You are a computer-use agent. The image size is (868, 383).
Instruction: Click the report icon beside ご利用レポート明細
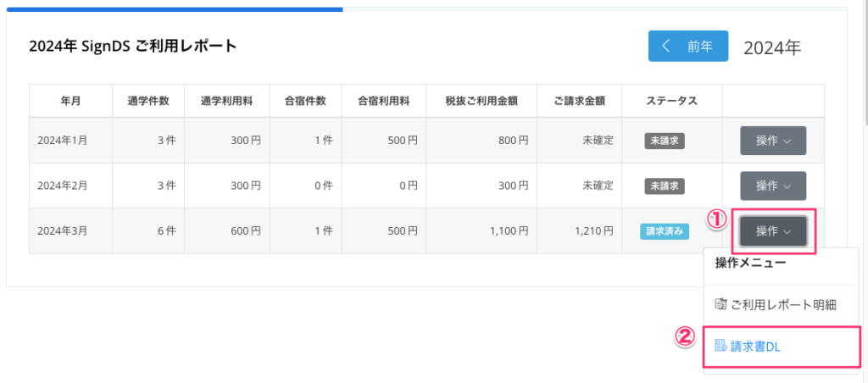point(721,303)
